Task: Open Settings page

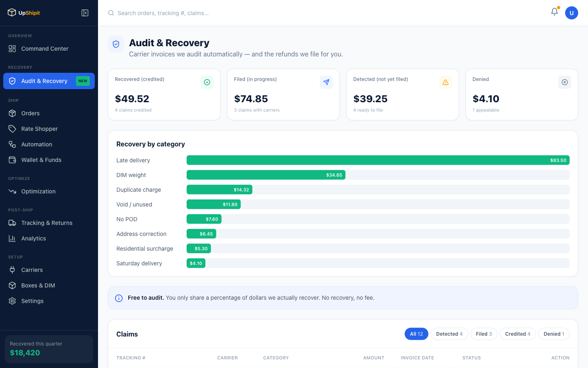Action: 49,301
